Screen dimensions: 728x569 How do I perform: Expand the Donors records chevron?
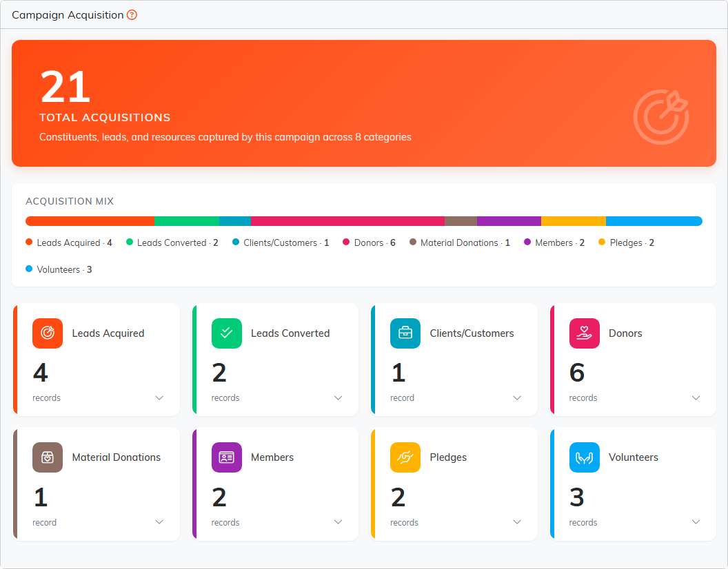pyautogui.click(x=696, y=397)
